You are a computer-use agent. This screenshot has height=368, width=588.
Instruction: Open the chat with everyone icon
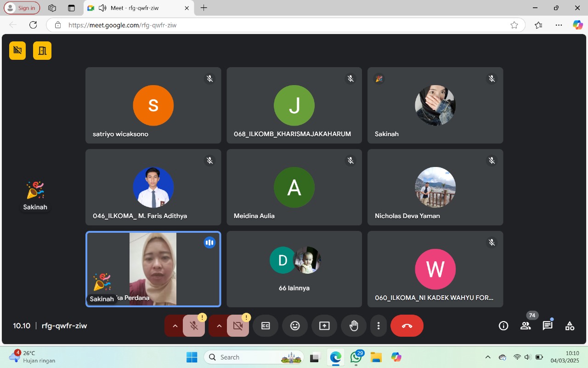[548, 326]
